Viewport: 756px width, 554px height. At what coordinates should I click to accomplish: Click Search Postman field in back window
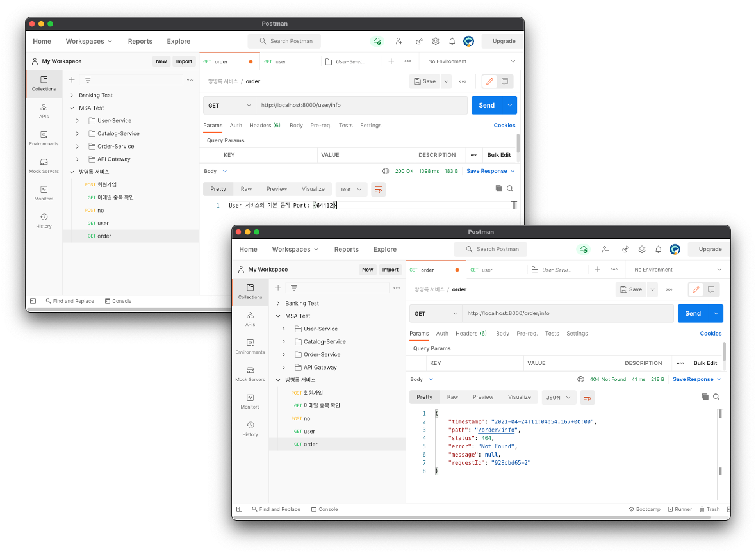[x=284, y=41]
